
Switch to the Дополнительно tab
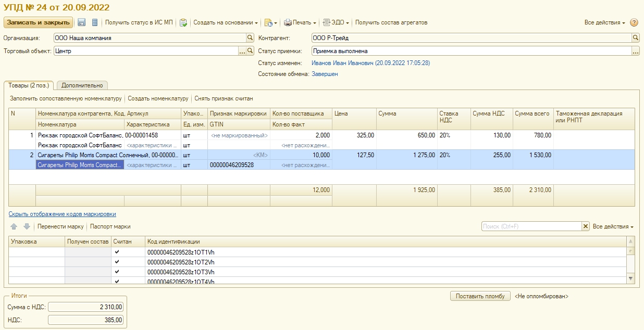(82, 85)
